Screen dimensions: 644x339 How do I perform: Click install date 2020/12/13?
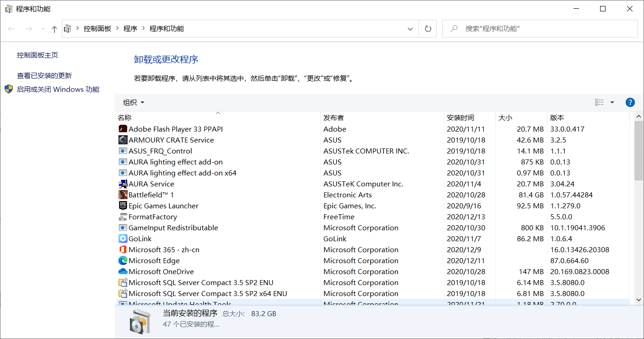point(466,217)
